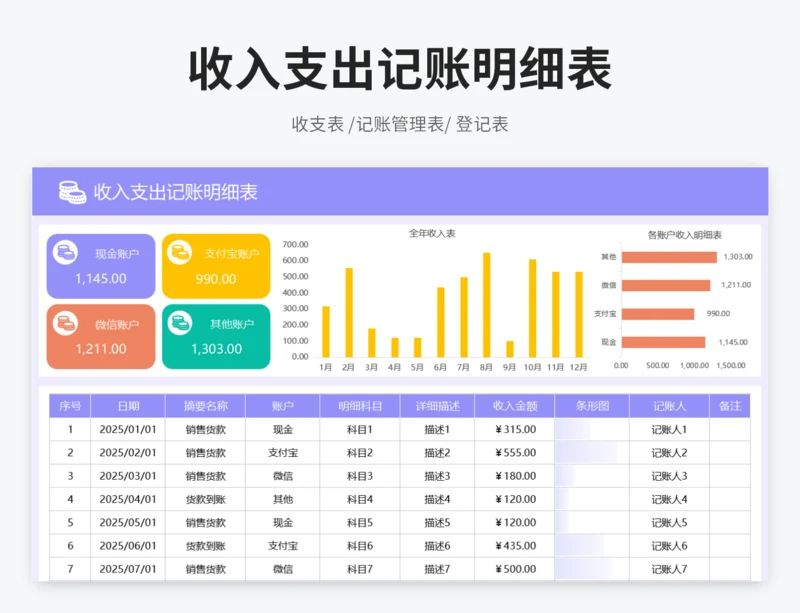Select the 其他 account cell in row 4
This screenshot has height=613, width=800.
click(x=283, y=499)
